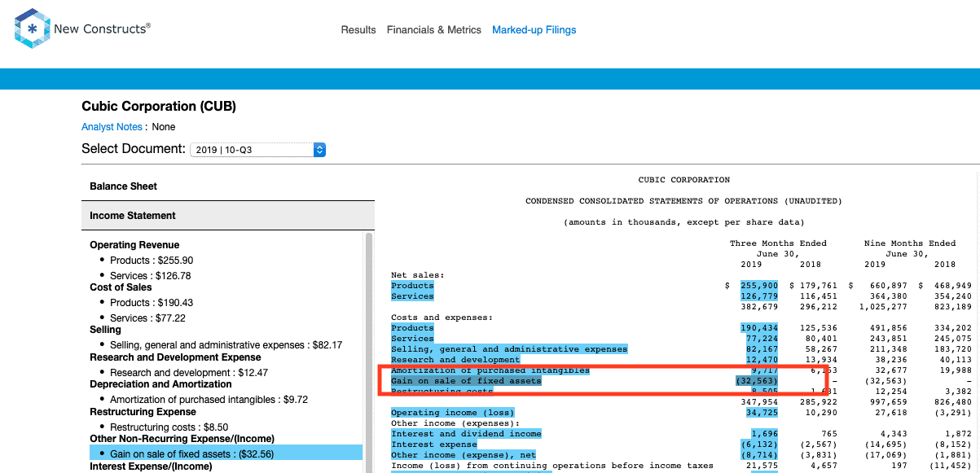Select Selling, general and administrative expenses : $82.17
The image size is (980, 473).
[226, 345]
